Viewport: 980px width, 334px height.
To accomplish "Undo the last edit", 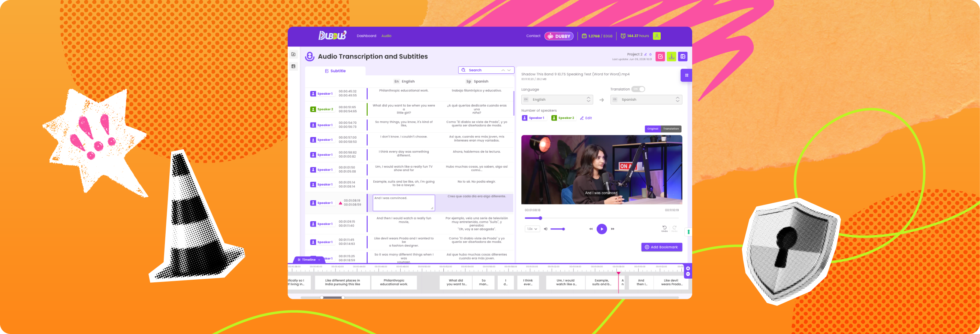I will point(664,228).
